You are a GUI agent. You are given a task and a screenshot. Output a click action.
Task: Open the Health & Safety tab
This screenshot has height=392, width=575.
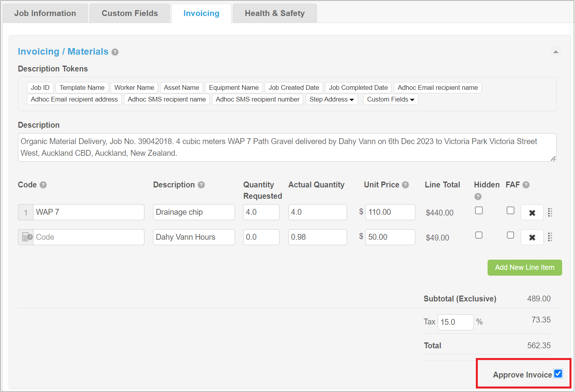point(274,13)
